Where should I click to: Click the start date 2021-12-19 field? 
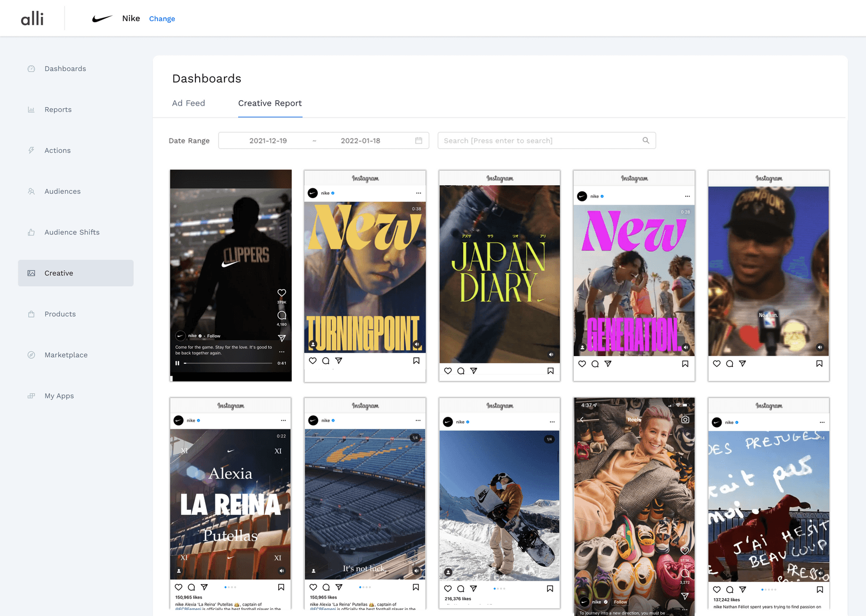click(x=268, y=141)
